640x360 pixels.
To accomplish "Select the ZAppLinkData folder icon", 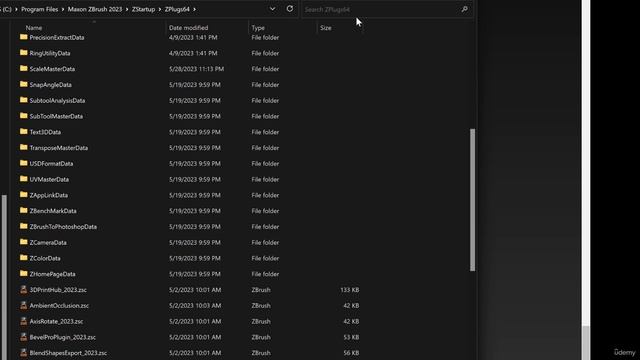I will pyautogui.click(x=24, y=195).
